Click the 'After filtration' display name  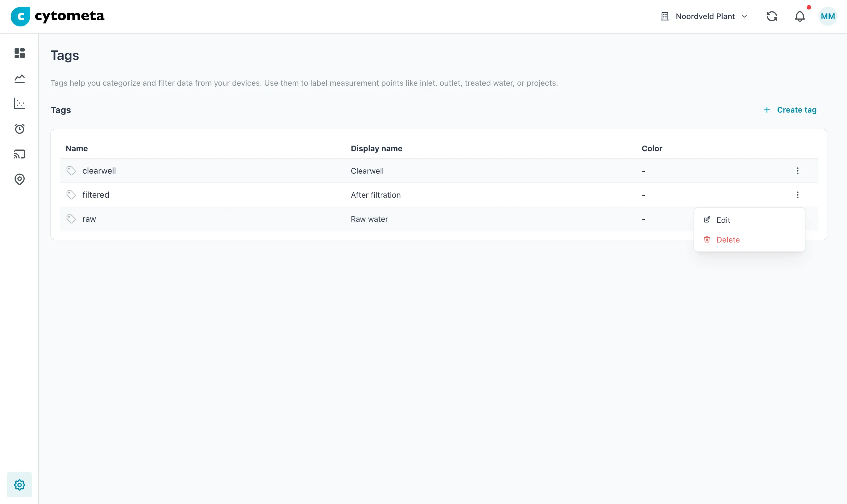(x=376, y=195)
